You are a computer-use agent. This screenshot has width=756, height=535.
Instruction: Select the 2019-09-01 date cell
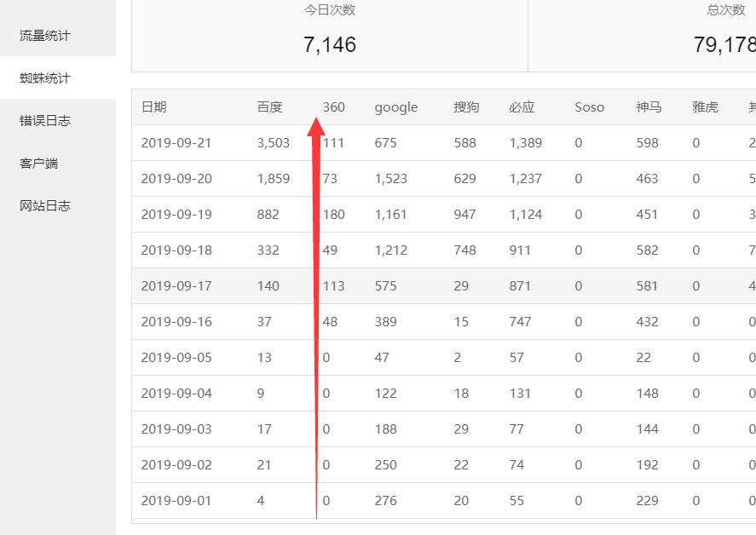(176, 501)
